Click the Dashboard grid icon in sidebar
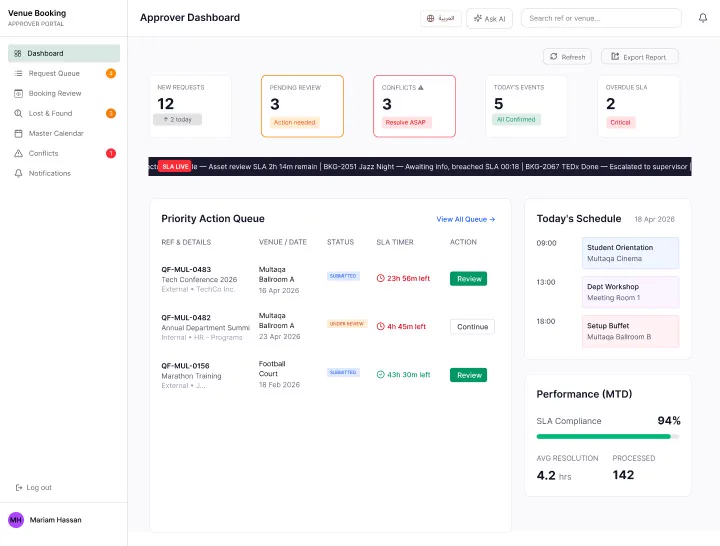This screenshot has width=720, height=546. click(18, 53)
